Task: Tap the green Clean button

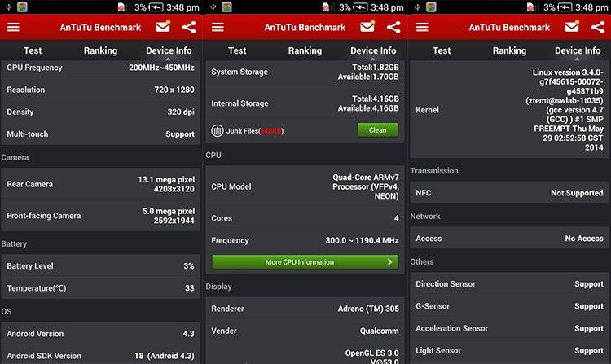Action: click(x=377, y=130)
